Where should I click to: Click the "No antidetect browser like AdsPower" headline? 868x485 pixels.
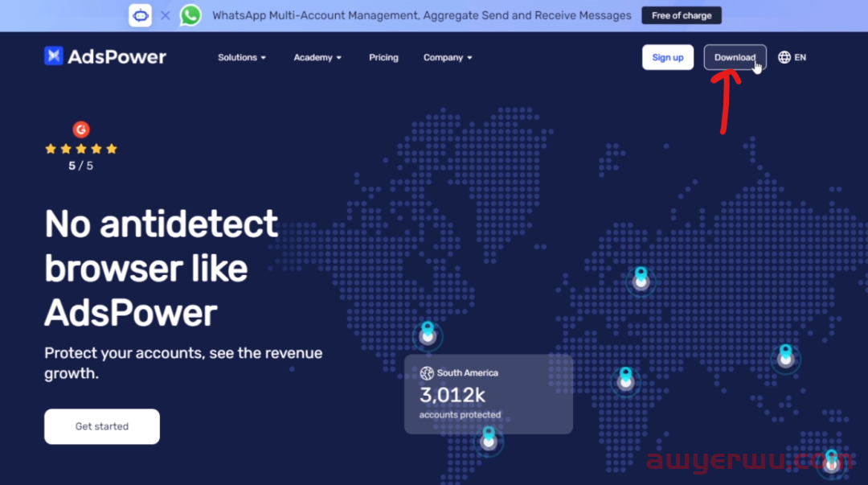pyautogui.click(x=161, y=269)
